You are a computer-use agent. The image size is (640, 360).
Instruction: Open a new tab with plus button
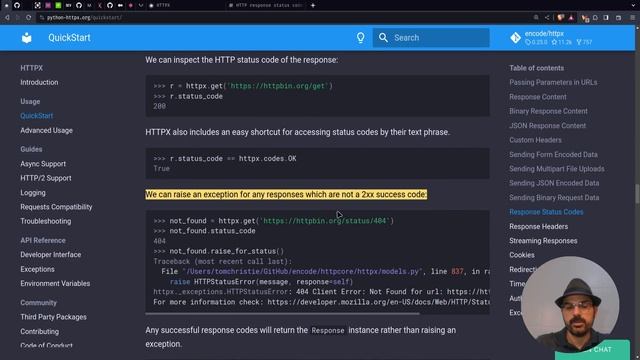313,5
